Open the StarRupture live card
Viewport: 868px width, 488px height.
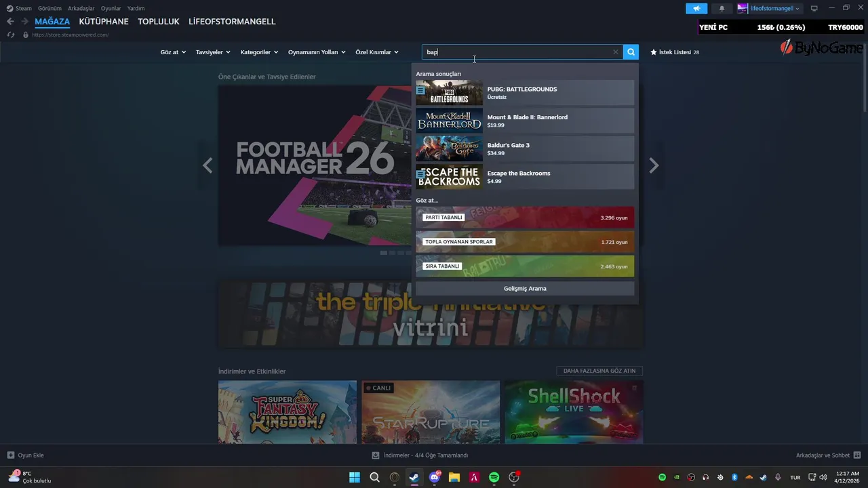tap(431, 412)
